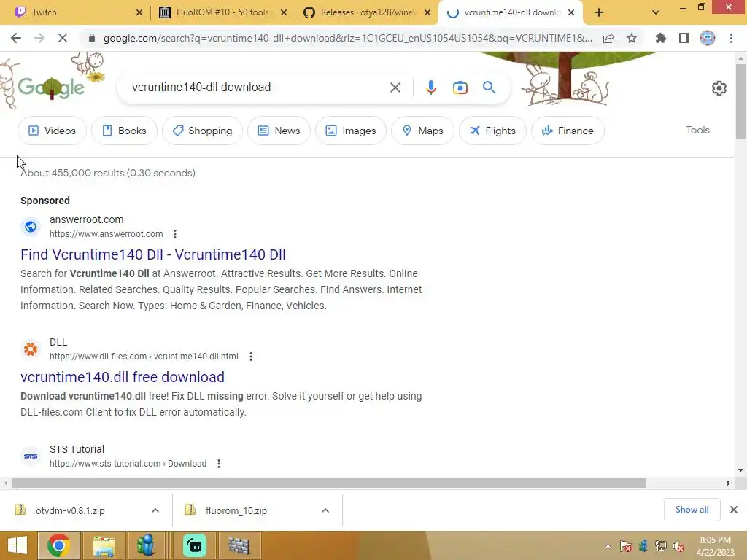
Task: Click the DLL-files orange favicon
Action: (x=31, y=349)
